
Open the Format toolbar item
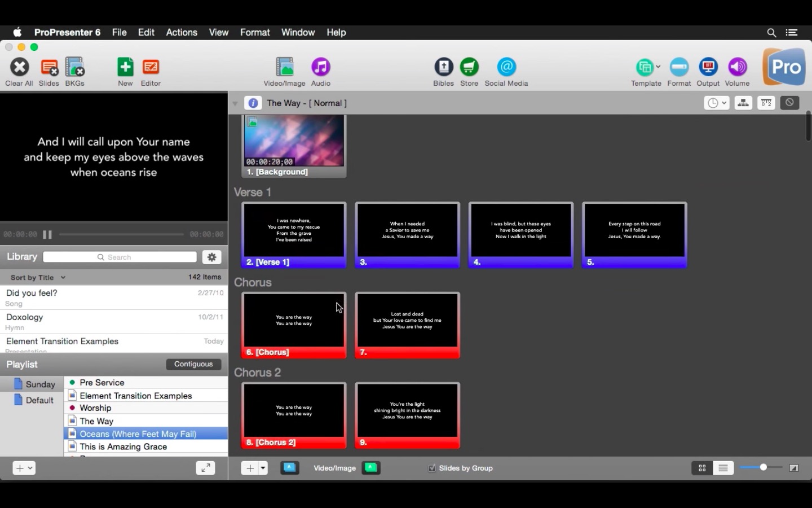[x=679, y=67]
